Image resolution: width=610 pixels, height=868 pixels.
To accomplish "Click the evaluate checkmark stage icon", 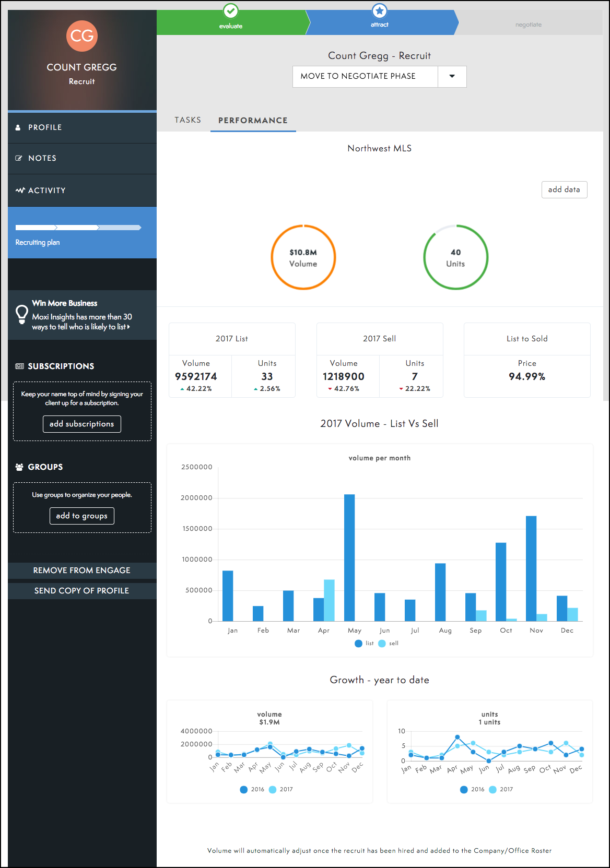I will pos(230,11).
